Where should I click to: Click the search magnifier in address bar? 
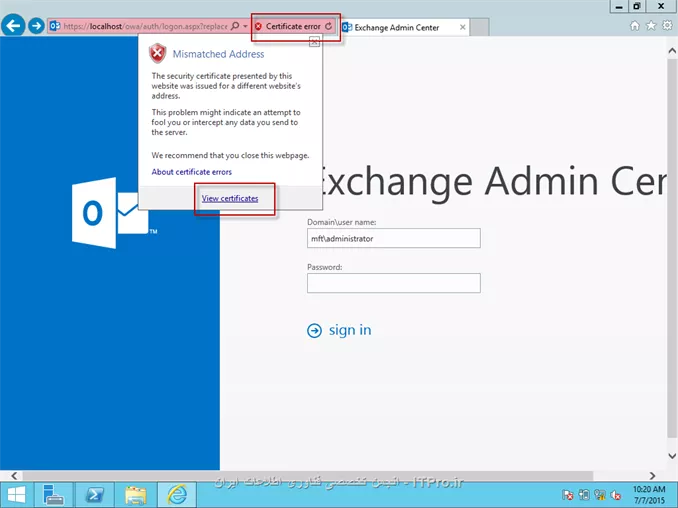[x=235, y=26]
